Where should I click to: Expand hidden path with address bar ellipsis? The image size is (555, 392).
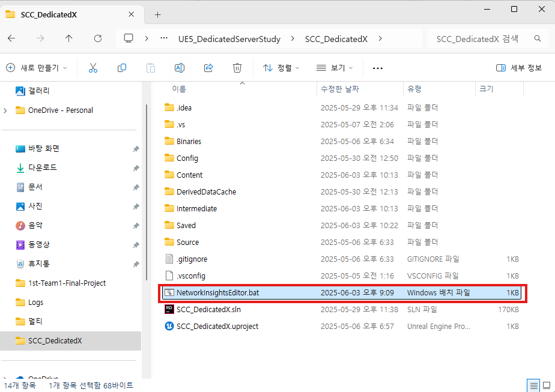(x=164, y=38)
